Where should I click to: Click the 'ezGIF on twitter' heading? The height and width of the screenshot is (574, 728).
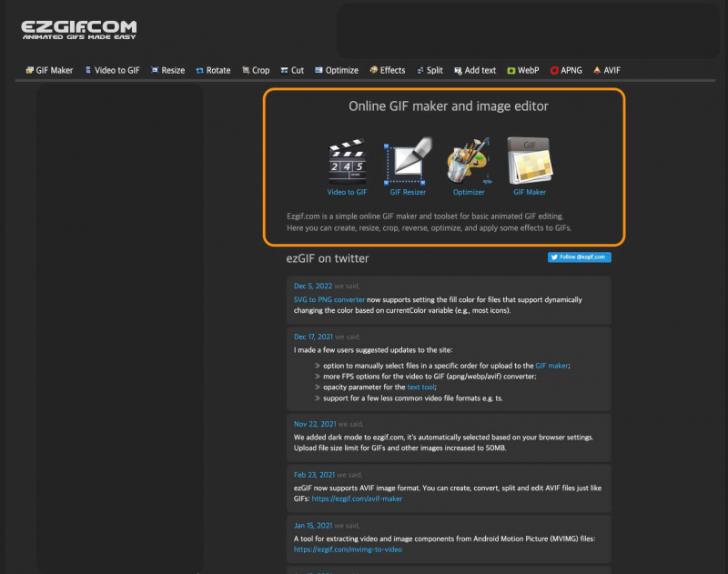[328, 258]
